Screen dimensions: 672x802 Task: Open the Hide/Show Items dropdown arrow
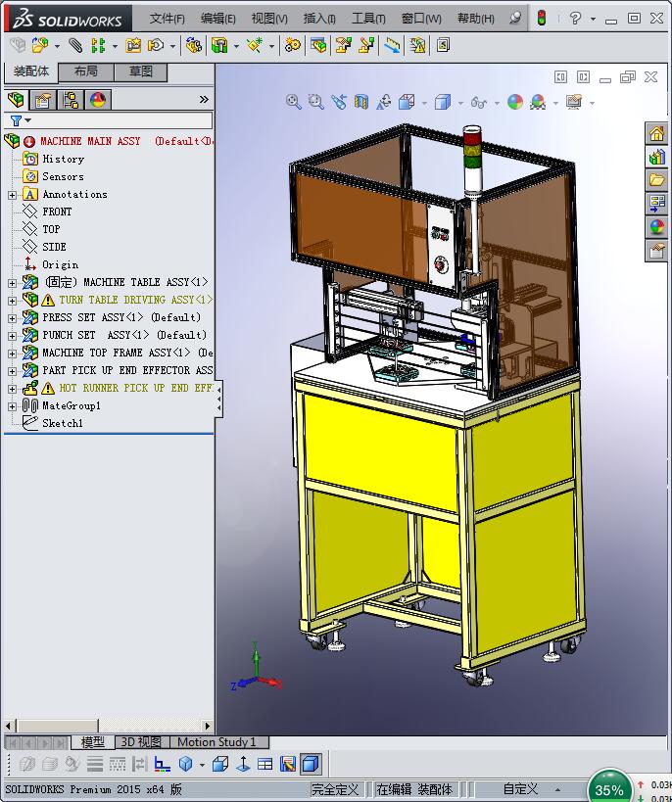pyautogui.click(x=497, y=103)
